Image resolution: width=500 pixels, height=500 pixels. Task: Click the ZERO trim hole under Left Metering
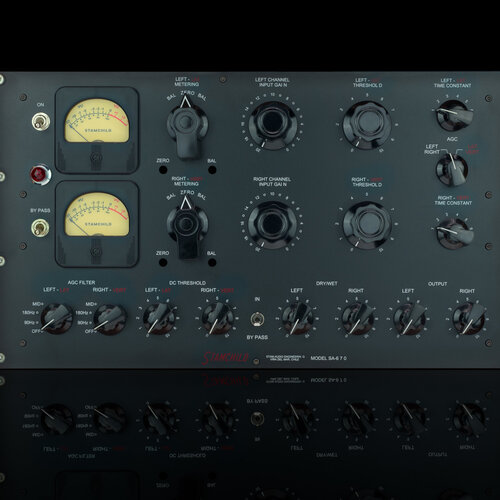pos(163,170)
